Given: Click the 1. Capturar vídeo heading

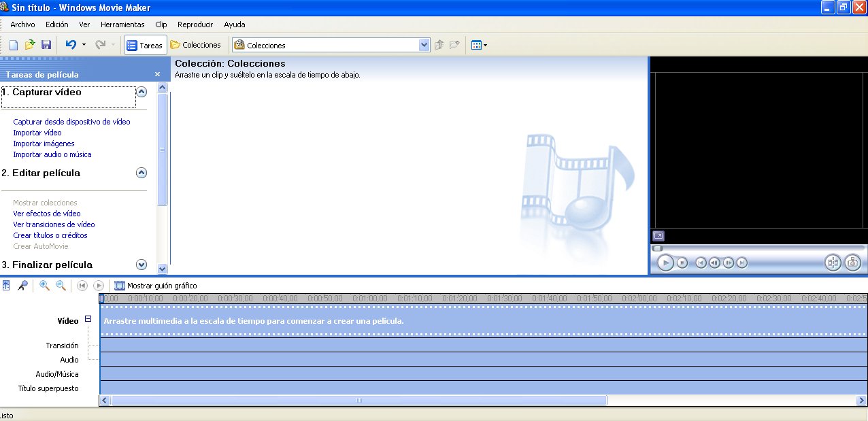Looking at the screenshot, I should tap(41, 92).
